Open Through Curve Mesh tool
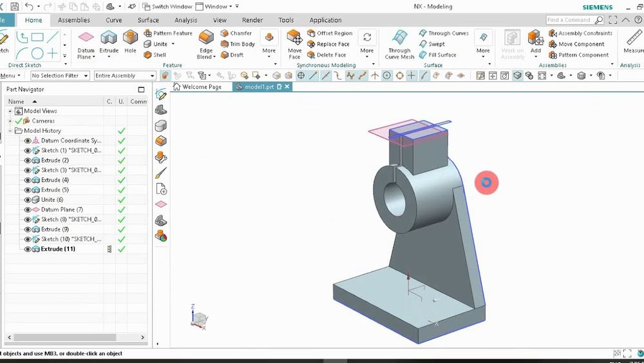The image size is (644, 363). click(x=400, y=44)
